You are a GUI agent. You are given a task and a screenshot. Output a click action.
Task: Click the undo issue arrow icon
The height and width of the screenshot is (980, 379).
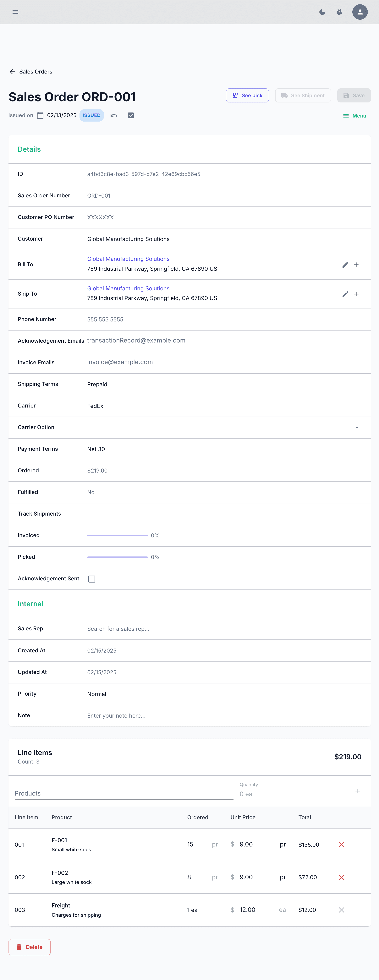click(114, 115)
